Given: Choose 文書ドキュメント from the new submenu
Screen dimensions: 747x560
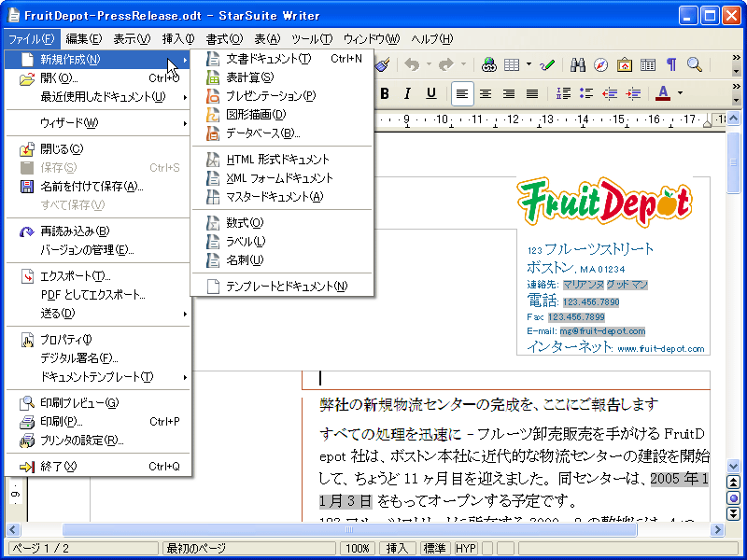Looking at the screenshot, I should pyautogui.click(x=283, y=59).
